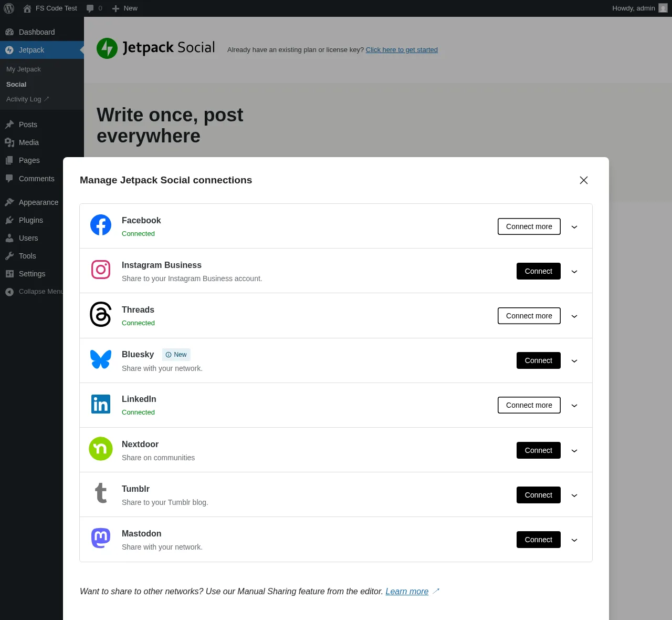Click the admin avatar in top bar
The image size is (672, 620).
point(663,8)
